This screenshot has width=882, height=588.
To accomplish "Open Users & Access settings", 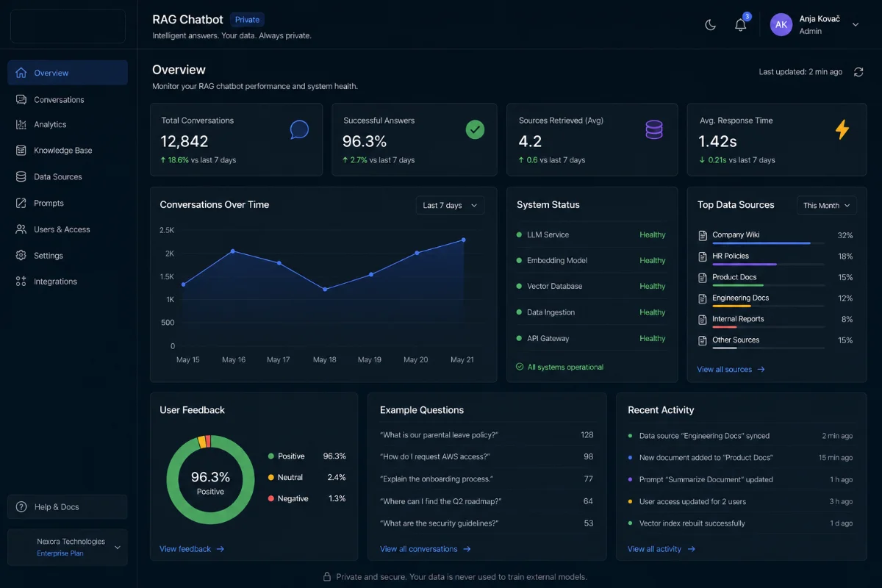I will 68,229.
